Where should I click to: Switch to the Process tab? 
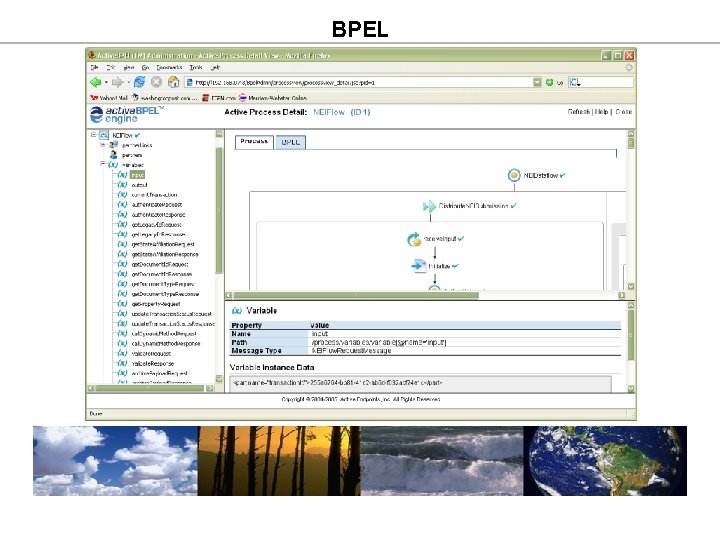click(x=254, y=141)
